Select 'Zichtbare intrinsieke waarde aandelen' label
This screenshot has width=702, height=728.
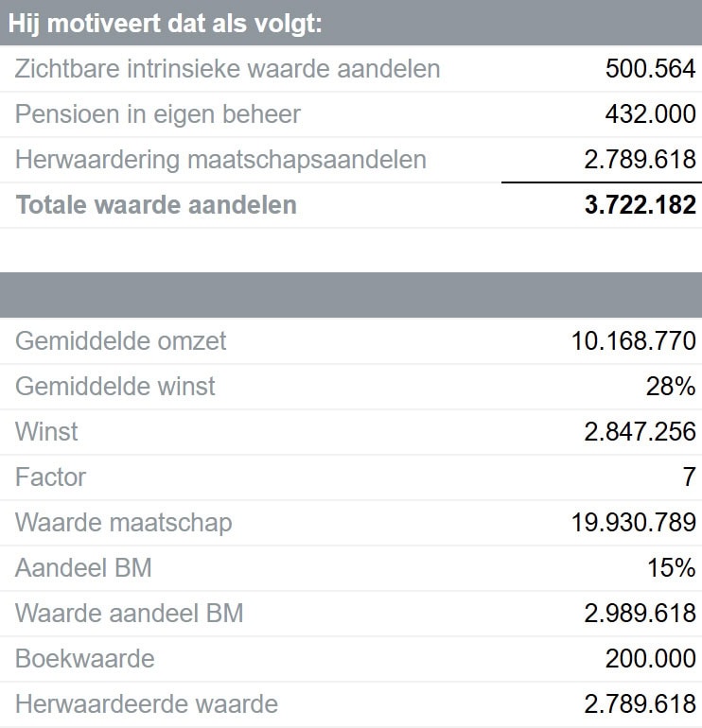227,69
